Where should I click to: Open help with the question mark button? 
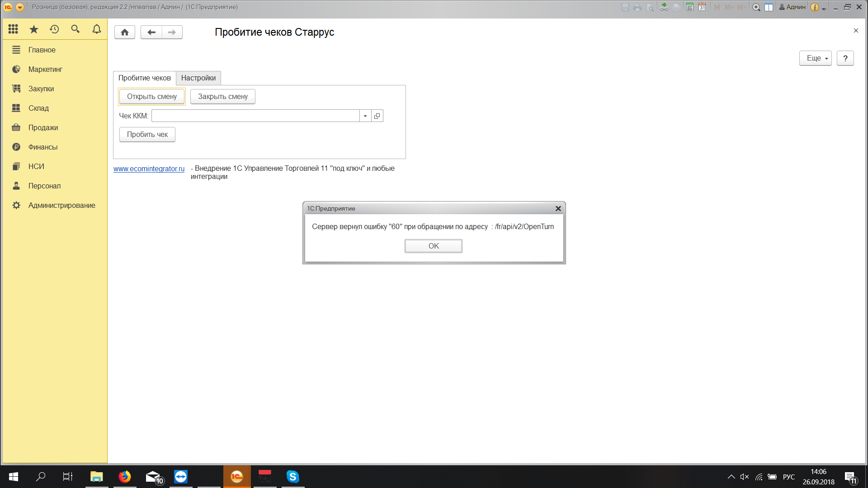pyautogui.click(x=845, y=58)
